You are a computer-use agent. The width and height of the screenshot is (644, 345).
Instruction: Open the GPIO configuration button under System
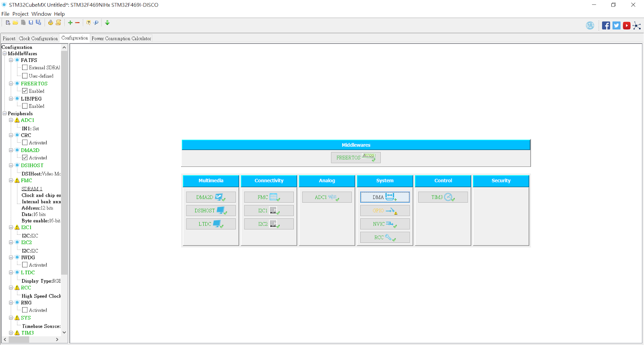point(385,210)
